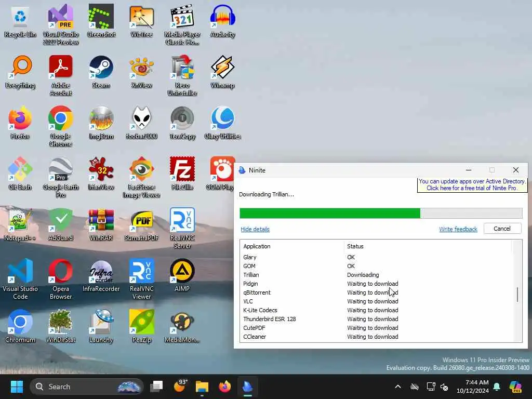
Task: Select RealVNC Viewer desktop icon
Action: point(141,280)
